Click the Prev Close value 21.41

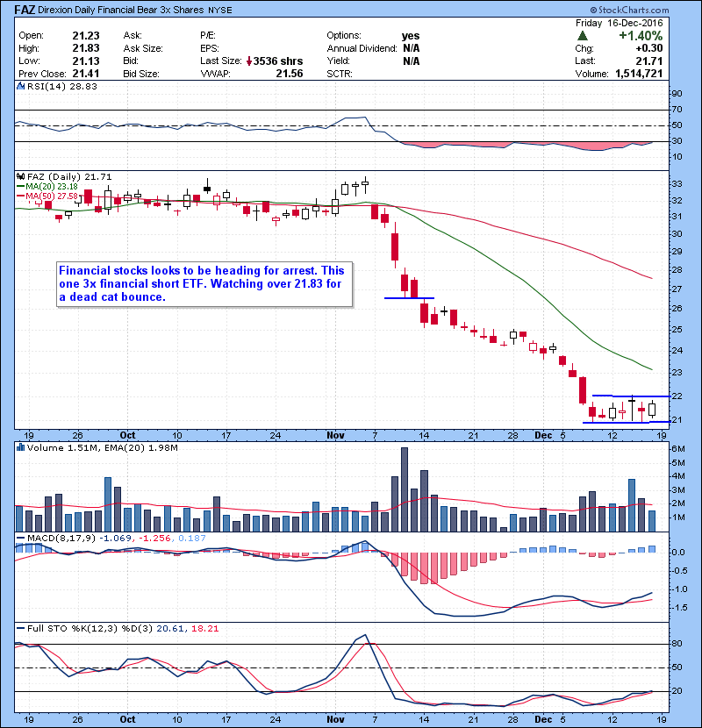coord(86,74)
